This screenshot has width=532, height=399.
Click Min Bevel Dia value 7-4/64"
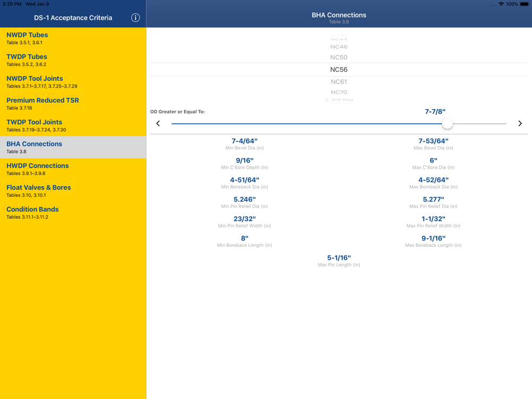244,141
